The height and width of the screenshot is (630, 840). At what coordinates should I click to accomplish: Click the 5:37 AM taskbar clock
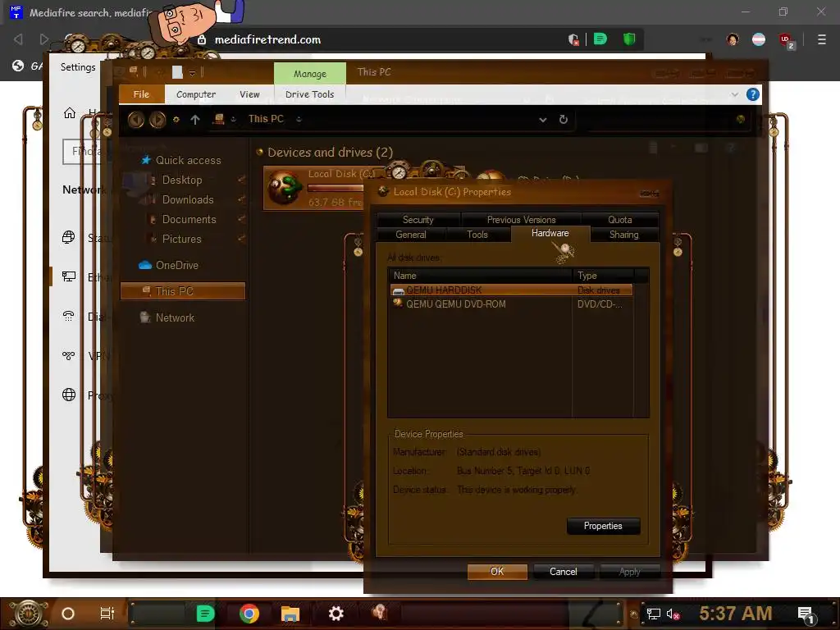point(736,613)
